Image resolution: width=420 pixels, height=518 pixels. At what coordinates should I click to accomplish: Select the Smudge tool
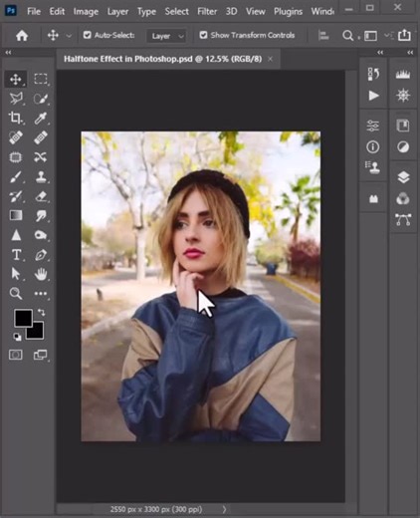point(41,216)
